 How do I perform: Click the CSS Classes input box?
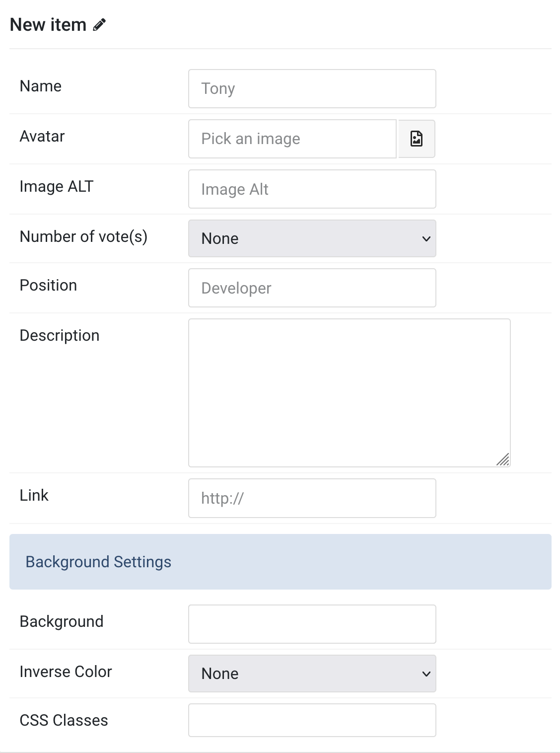(312, 720)
